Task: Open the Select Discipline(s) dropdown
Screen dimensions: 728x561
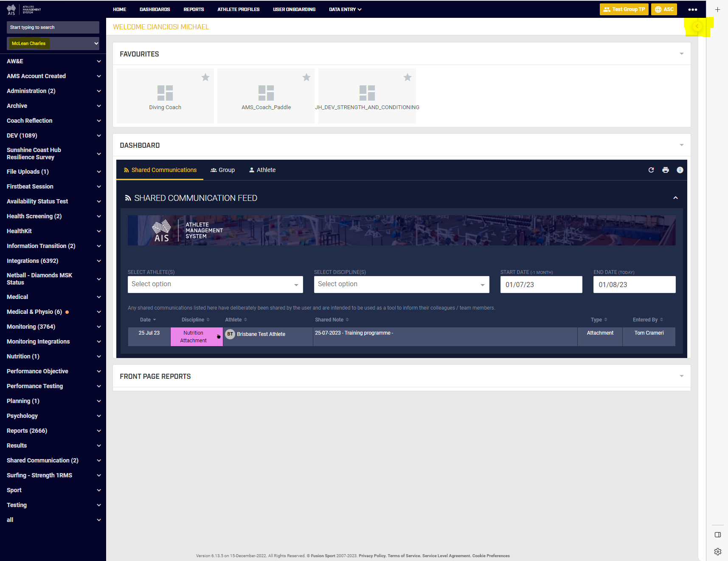Action: coord(402,285)
